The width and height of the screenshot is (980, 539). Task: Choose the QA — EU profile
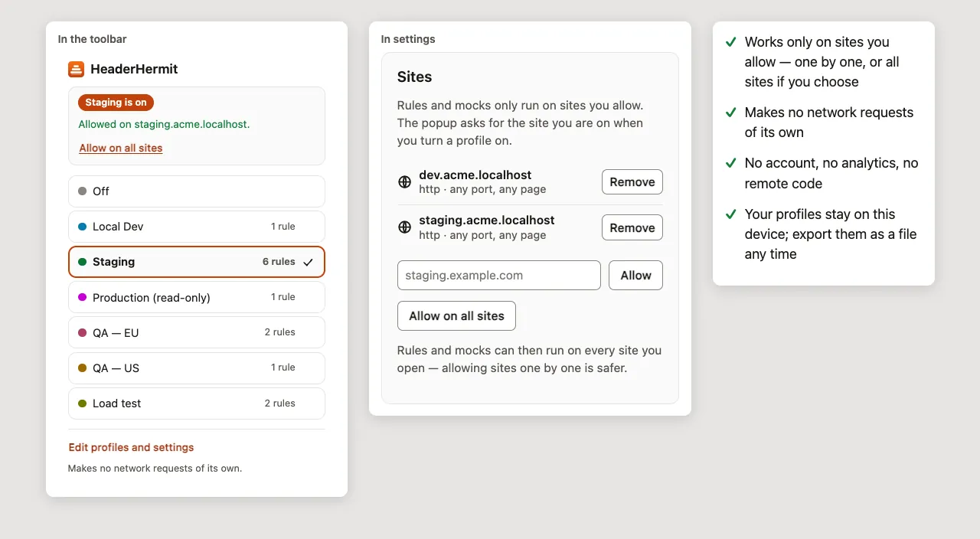197,332
